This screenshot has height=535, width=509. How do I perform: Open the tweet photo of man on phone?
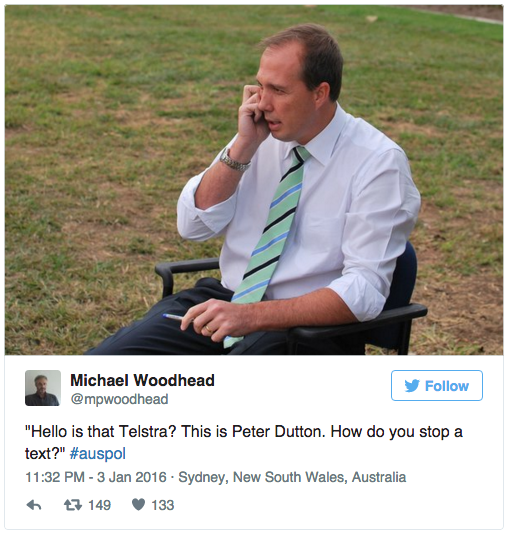click(254, 180)
